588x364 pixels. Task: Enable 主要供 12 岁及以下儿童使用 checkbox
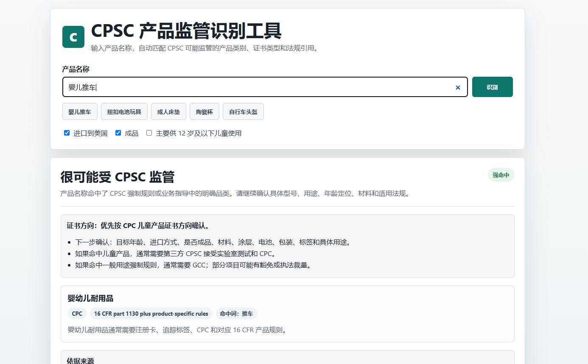pos(149,133)
